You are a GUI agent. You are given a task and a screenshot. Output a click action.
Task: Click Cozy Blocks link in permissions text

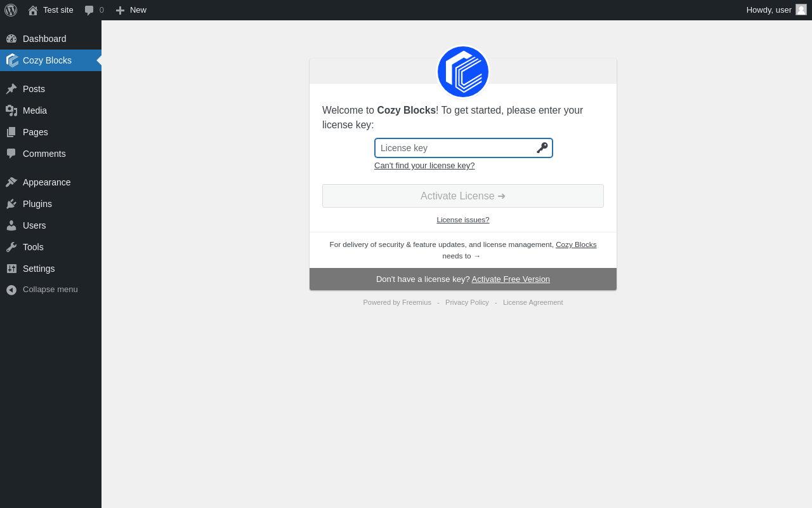(x=576, y=244)
